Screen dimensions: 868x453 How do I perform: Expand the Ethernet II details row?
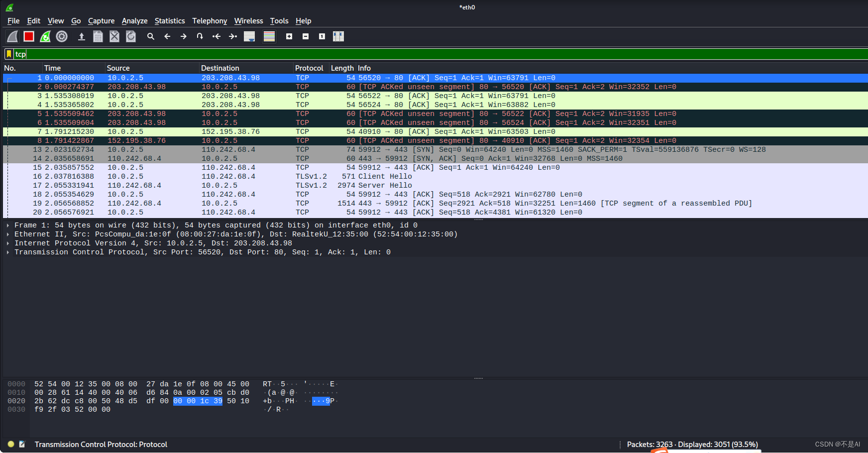point(8,234)
